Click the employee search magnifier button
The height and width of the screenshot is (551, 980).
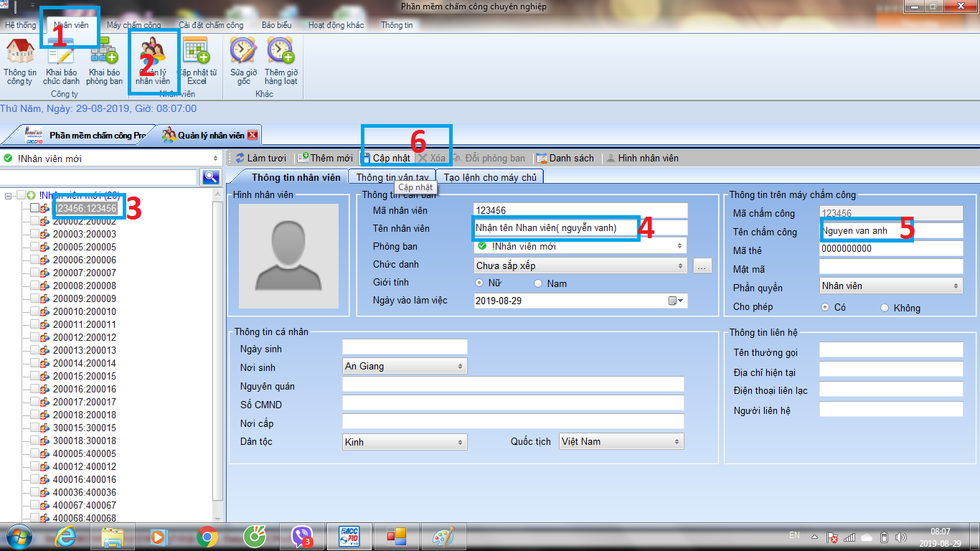210,177
